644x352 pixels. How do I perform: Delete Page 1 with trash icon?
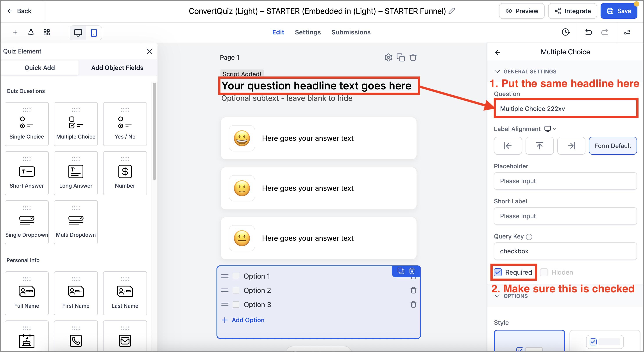(x=413, y=57)
